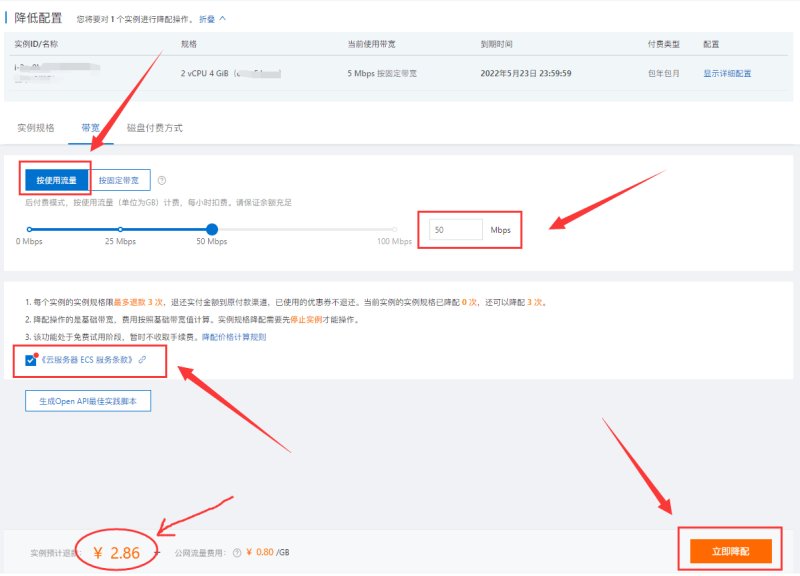Click the Mbps bandwidth value input field
Screen dimensions: 800x576
pyautogui.click(x=455, y=230)
